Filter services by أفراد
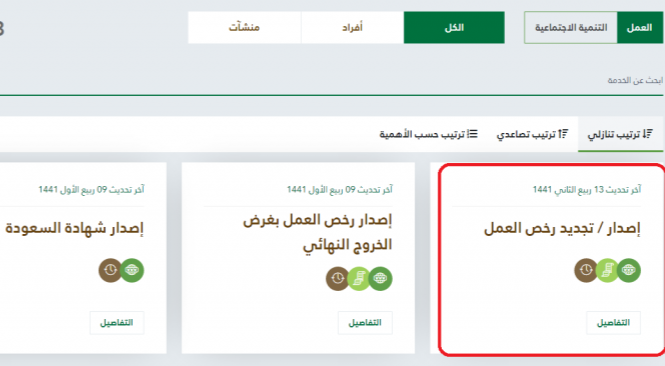Image resolution: width=665 pixels, height=366 pixels. [x=352, y=28]
